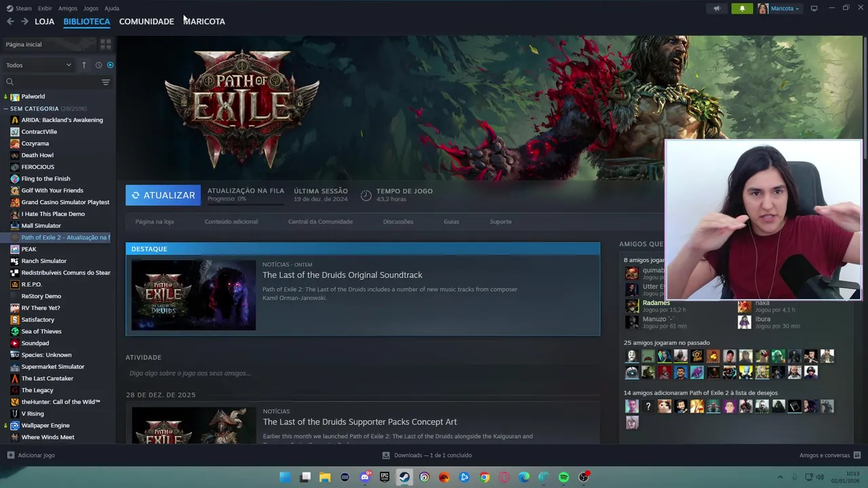Go forward with the right arrow navigation icon
This screenshot has height=488, width=868.
click(x=24, y=22)
